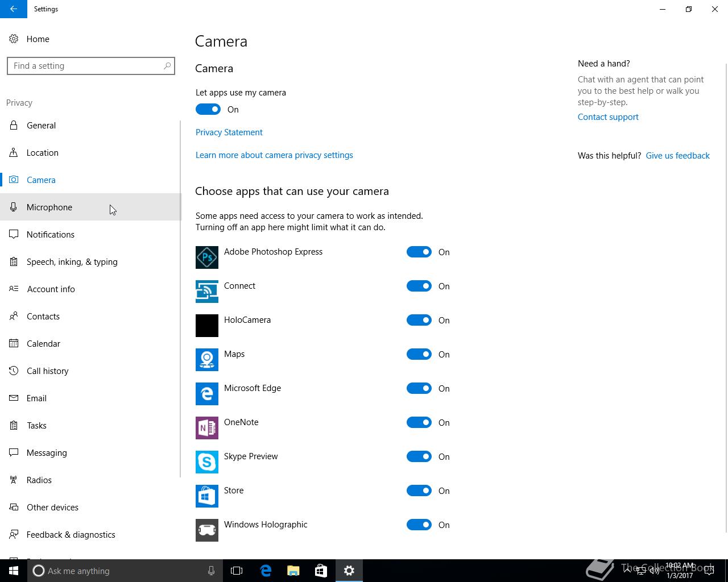728x582 pixels.
Task: Turn off camera access for Adobe Photoshop Express
Action: click(x=419, y=252)
